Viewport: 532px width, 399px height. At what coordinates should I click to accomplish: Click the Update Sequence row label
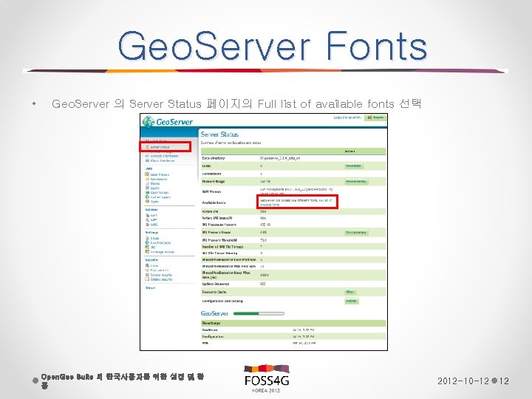216,284
